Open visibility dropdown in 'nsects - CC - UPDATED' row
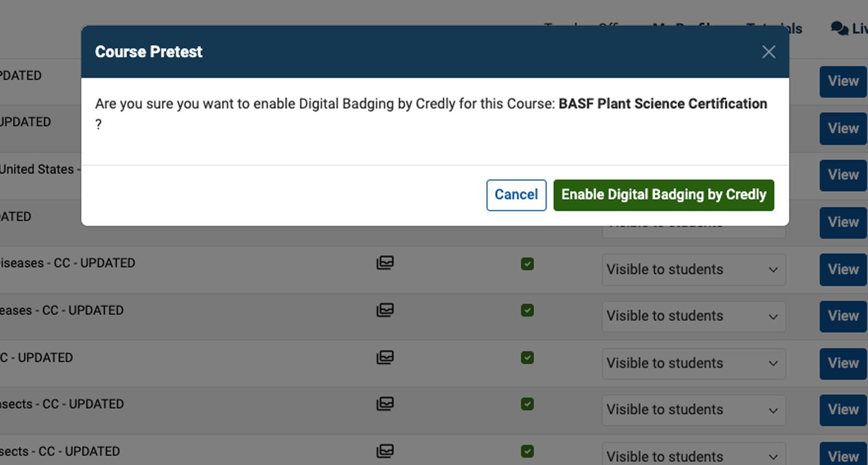 click(x=694, y=410)
